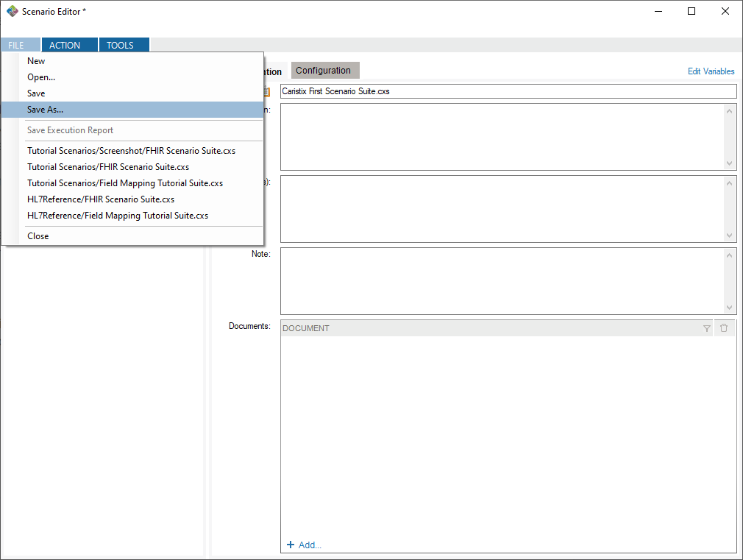Click the Edit Variables link
This screenshot has height=560, width=743.
[711, 71]
